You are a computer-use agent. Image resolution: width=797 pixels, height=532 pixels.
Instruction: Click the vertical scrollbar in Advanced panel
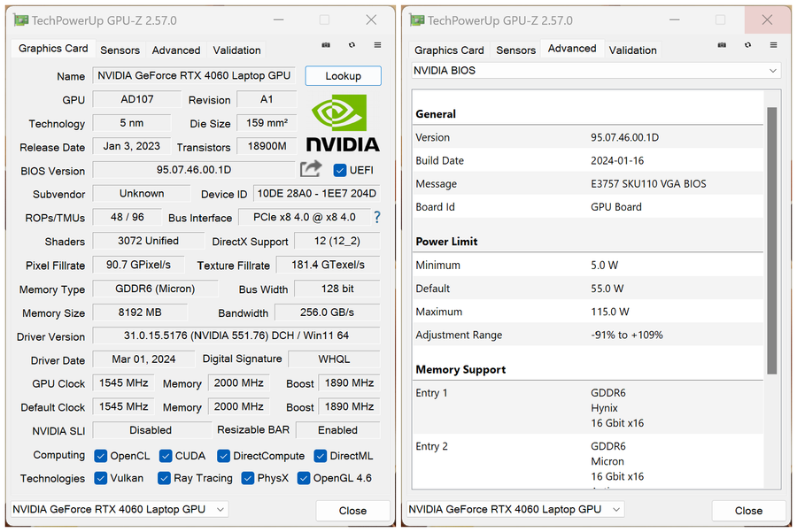[771, 239]
